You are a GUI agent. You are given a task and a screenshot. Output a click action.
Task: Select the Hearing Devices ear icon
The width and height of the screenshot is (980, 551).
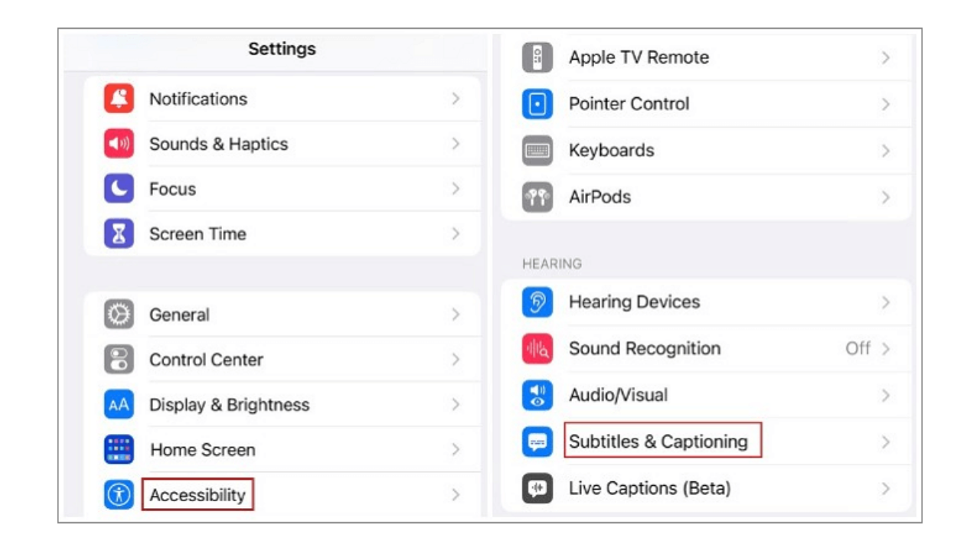(538, 302)
